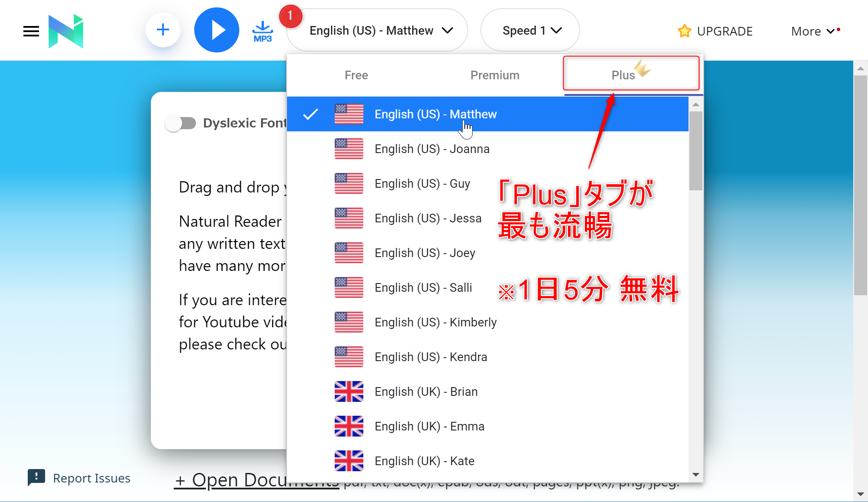Play the text aloud
The width and height of the screenshot is (868, 502).
pos(216,30)
